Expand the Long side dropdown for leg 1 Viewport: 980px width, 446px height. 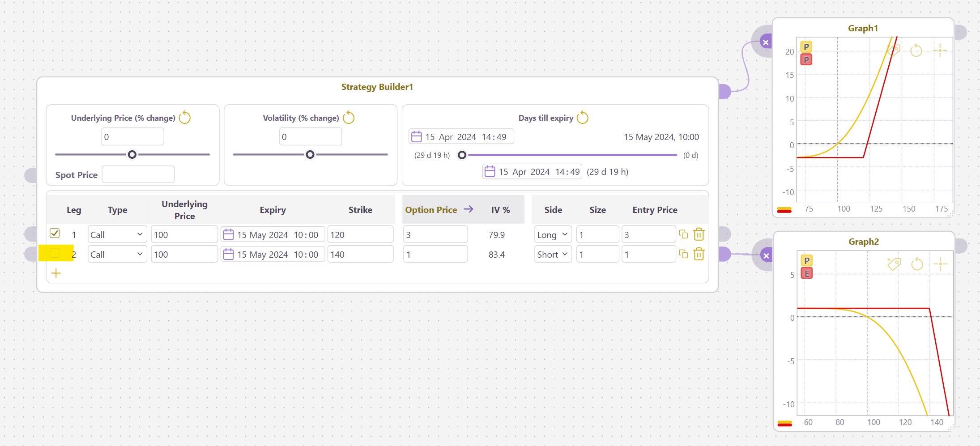point(553,234)
